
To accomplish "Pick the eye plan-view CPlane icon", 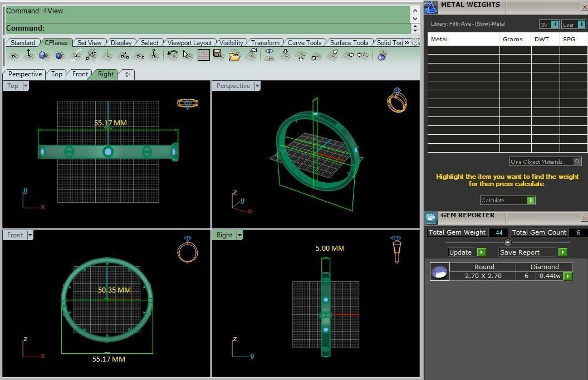I will tap(269, 55).
